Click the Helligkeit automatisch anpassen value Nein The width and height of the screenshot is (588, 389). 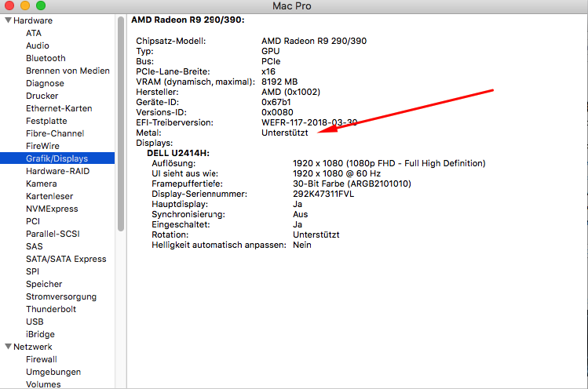pos(302,245)
